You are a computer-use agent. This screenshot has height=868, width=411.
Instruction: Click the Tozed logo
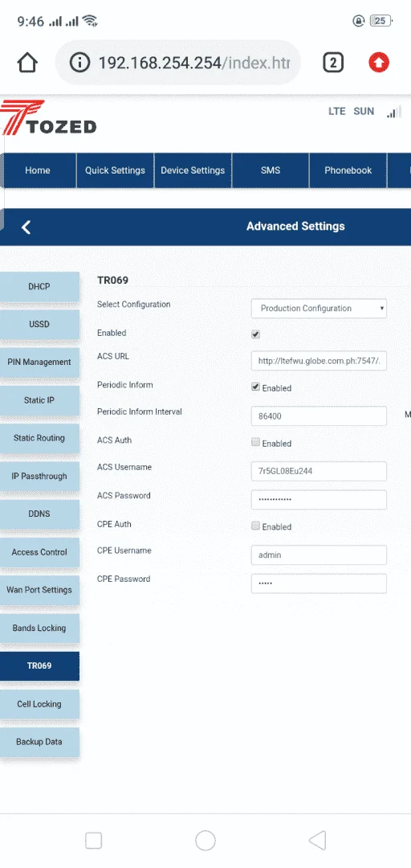(48, 118)
